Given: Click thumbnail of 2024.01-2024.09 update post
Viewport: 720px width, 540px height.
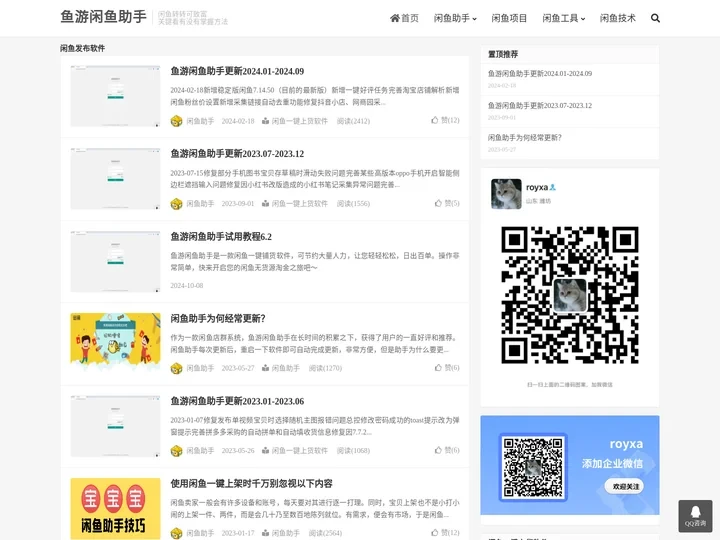Looking at the screenshot, I should 115,96.
